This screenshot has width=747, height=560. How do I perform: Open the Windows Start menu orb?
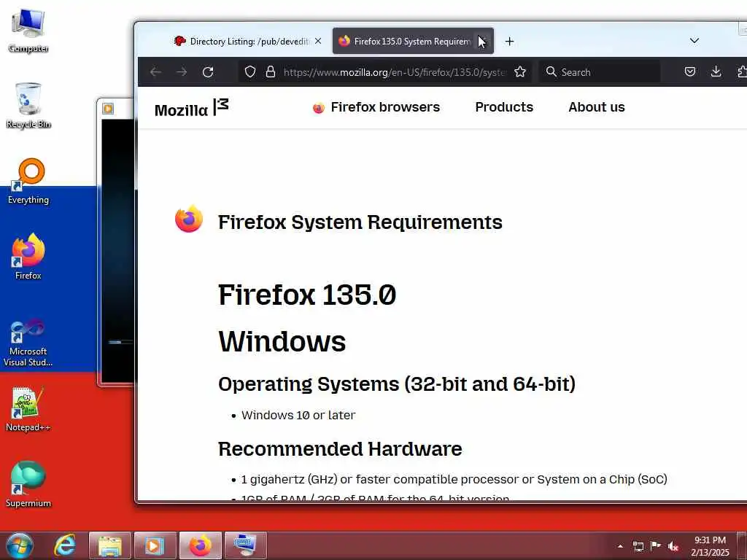point(19,545)
